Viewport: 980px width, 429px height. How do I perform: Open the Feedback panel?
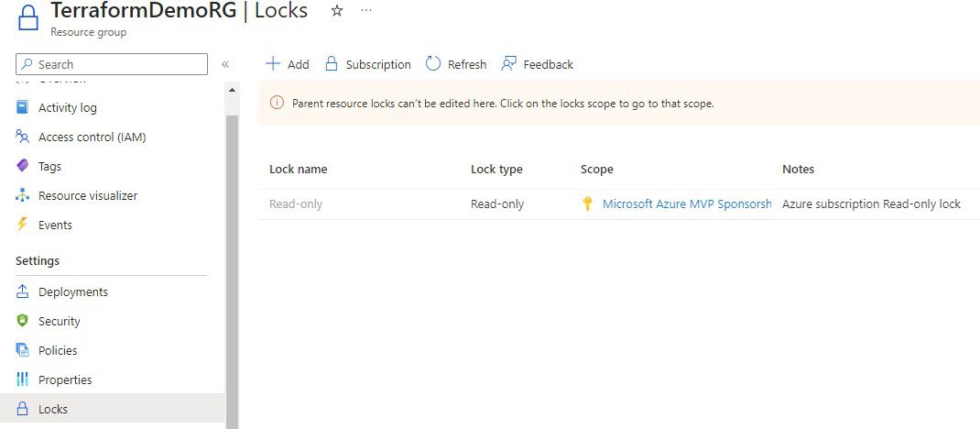(537, 64)
